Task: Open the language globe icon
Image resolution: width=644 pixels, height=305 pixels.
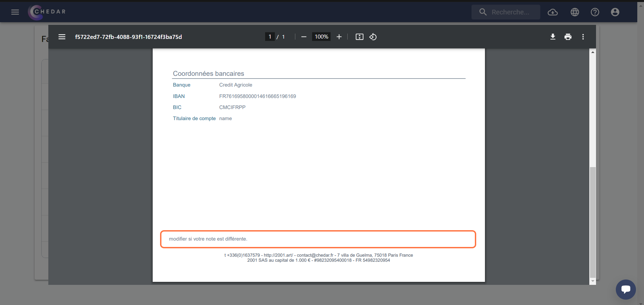Action: 575,12
